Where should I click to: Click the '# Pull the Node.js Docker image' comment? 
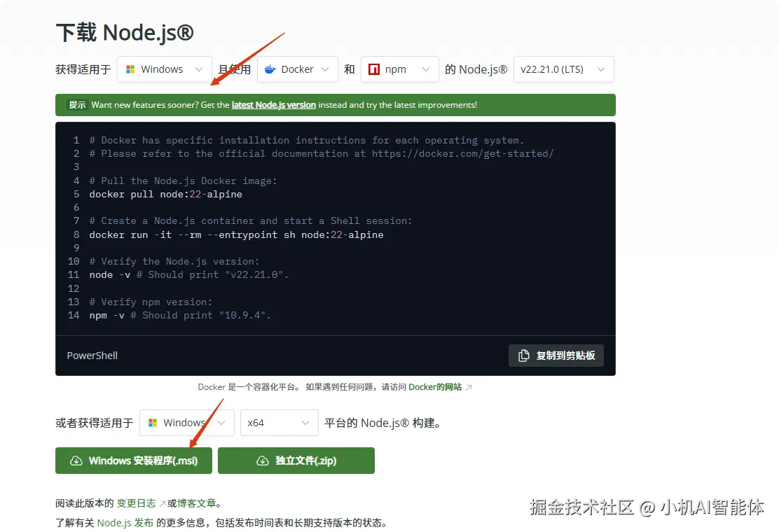click(183, 181)
